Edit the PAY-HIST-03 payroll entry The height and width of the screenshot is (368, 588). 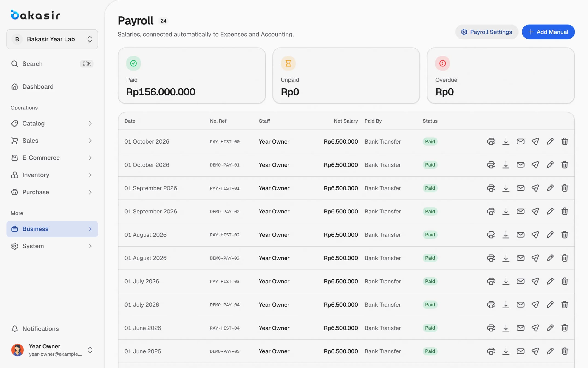550,281
